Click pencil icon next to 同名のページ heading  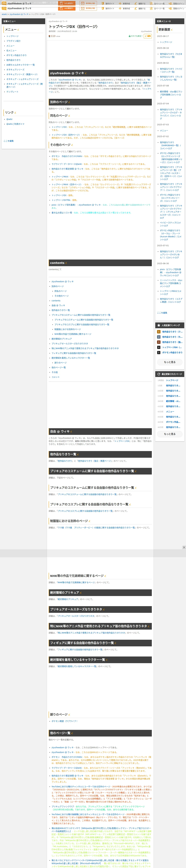point(69,116)
